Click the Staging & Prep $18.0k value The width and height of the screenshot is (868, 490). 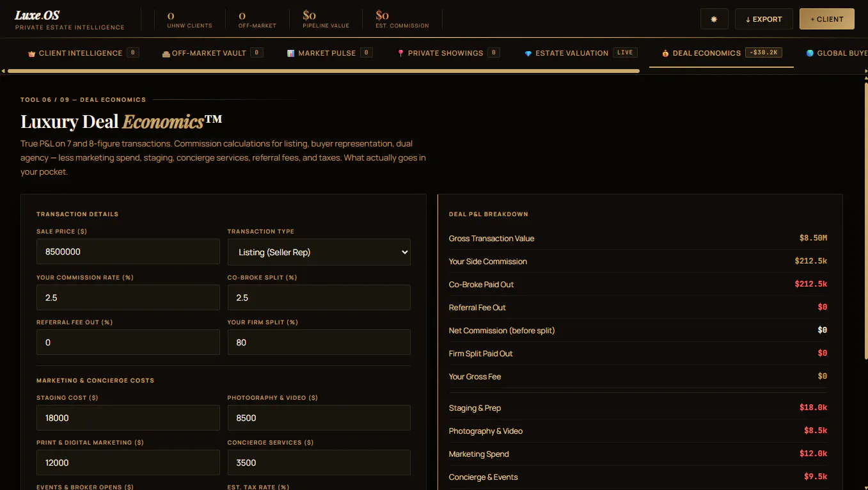[x=813, y=407]
